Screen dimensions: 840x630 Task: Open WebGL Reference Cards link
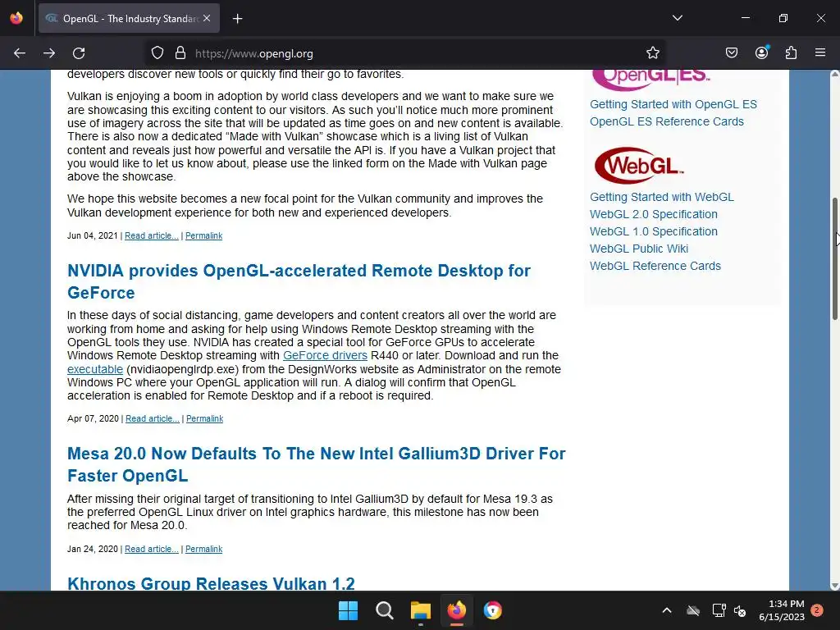pyautogui.click(x=655, y=266)
